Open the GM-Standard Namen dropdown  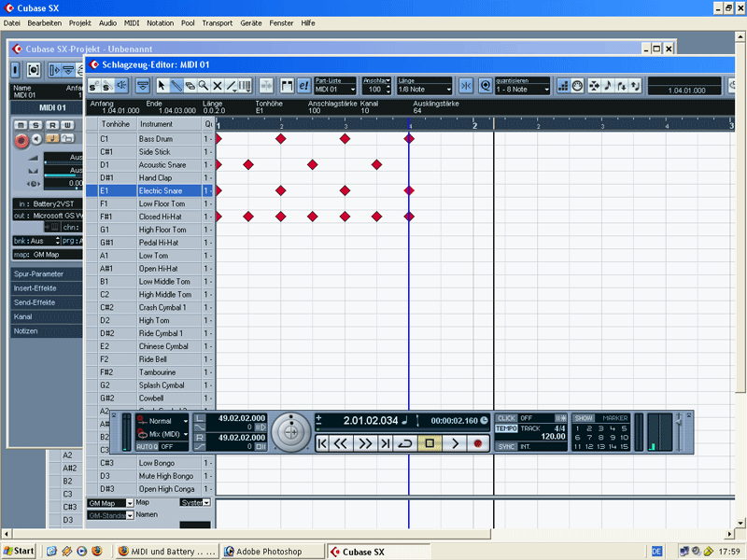tap(110, 515)
